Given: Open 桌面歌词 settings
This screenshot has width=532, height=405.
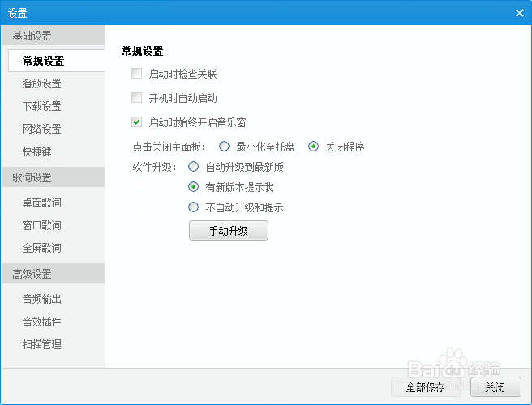Looking at the screenshot, I should click(41, 203).
